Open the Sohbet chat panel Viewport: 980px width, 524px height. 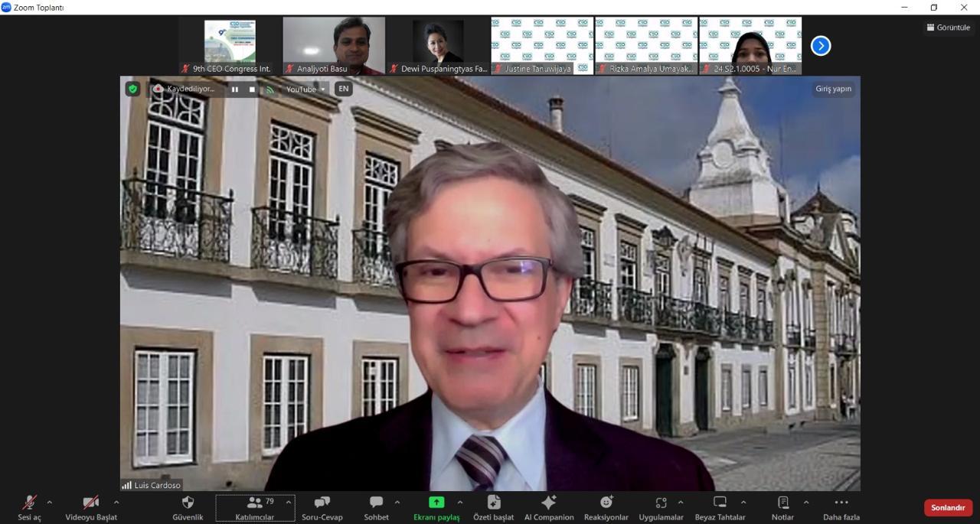(x=376, y=503)
